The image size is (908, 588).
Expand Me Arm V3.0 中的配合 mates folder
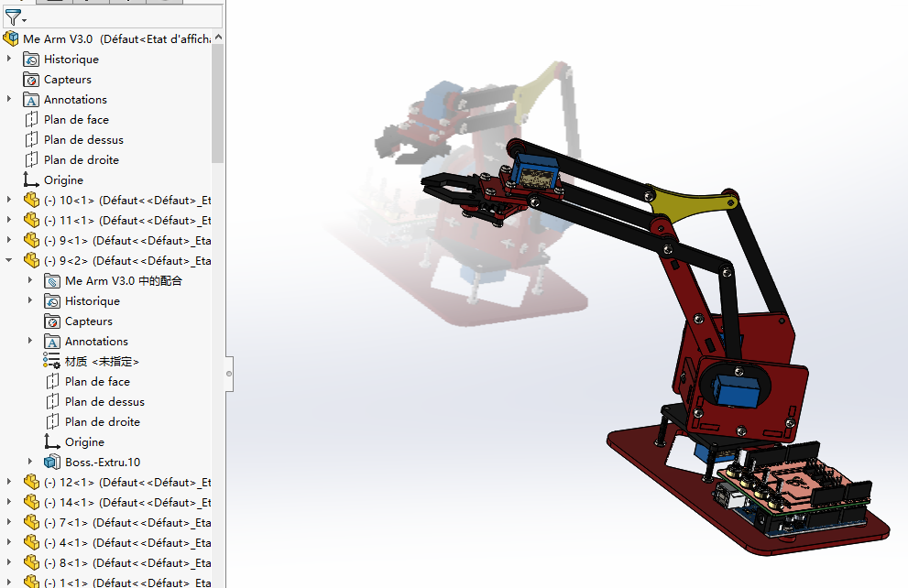pyautogui.click(x=30, y=280)
